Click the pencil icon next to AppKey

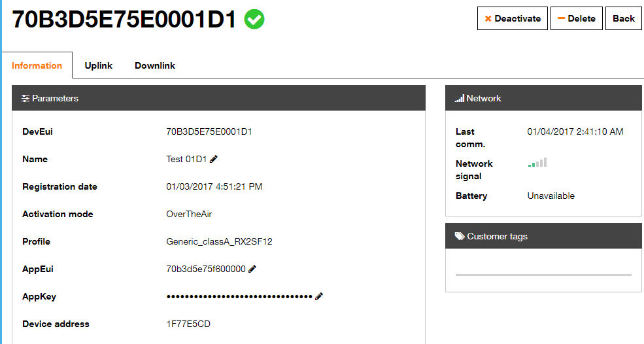pos(318,296)
